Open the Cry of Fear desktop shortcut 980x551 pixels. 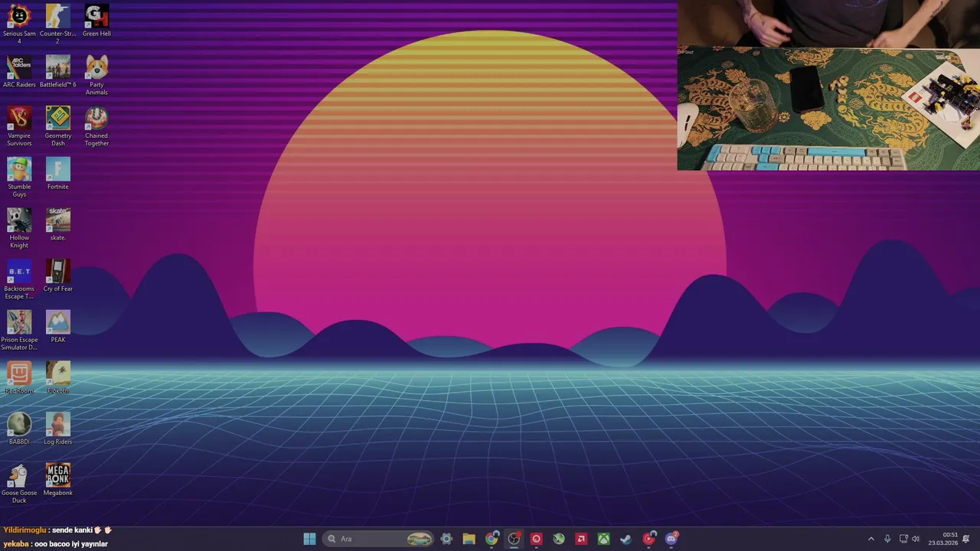tap(57, 275)
